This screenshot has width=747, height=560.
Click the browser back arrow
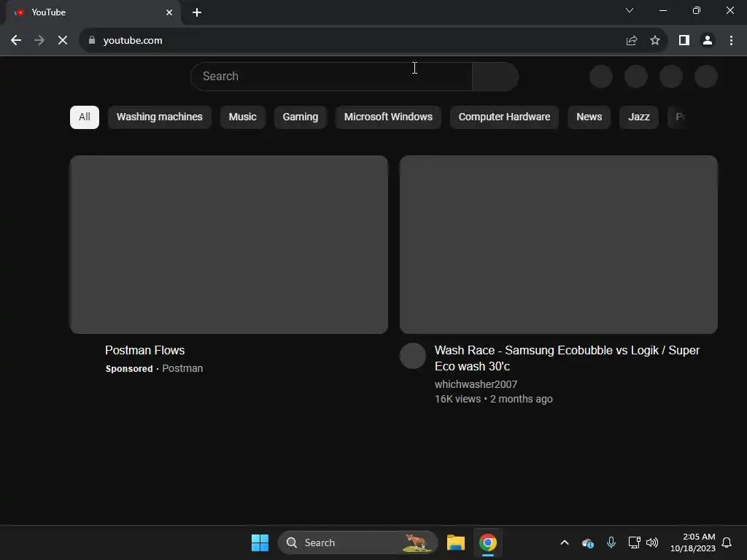(16, 41)
